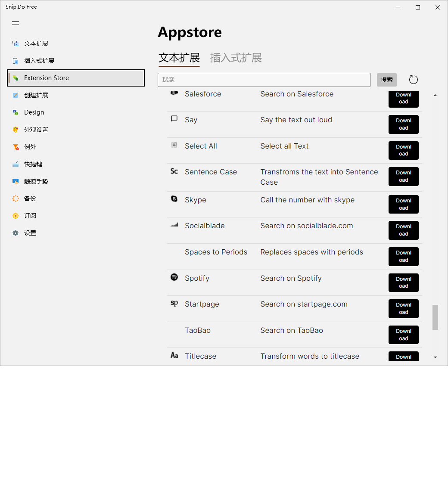Click the 快捷键 keyboard icon
The height and width of the screenshot is (484, 448).
[16, 164]
